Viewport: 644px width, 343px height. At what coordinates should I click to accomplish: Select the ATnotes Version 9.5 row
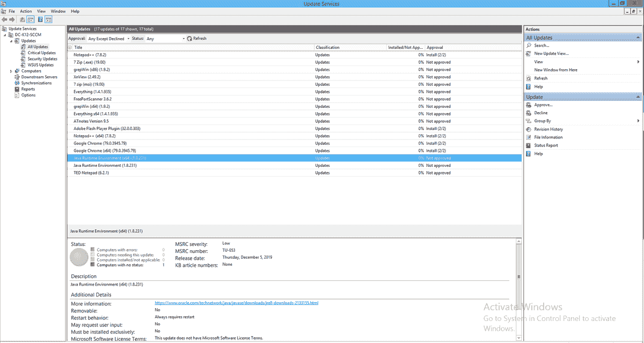[295, 121]
